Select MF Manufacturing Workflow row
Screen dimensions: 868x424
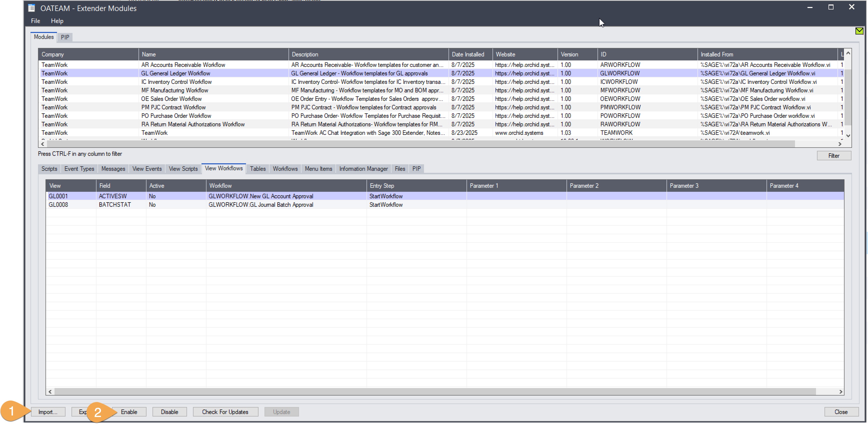click(441, 90)
